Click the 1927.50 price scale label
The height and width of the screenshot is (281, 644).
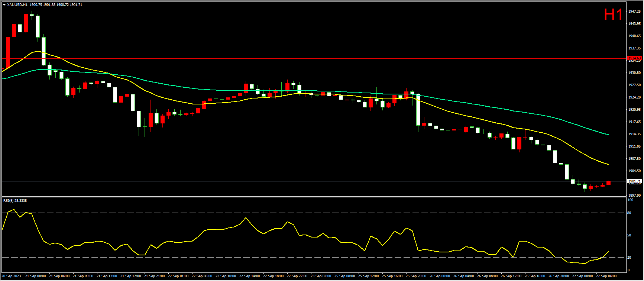[634, 85]
